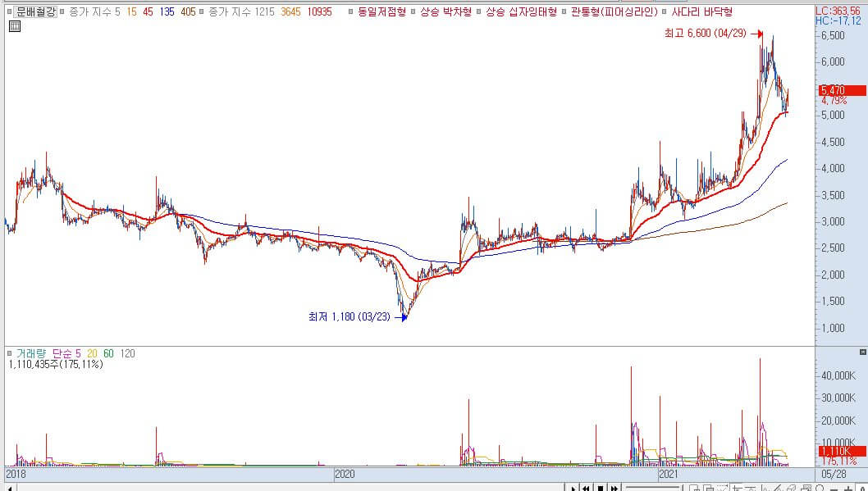The image size is (868, 491).
Task: Toggle the marker before 종가 지수 5
Action: pyautogui.click(x=62, y=11)
